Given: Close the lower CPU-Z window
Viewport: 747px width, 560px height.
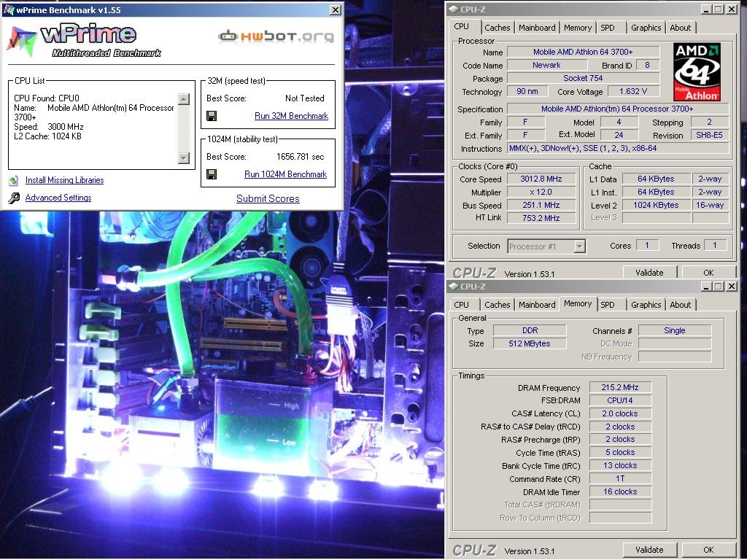Looking at the screenshot, I should pyautogui.click(x=731, y=286).
